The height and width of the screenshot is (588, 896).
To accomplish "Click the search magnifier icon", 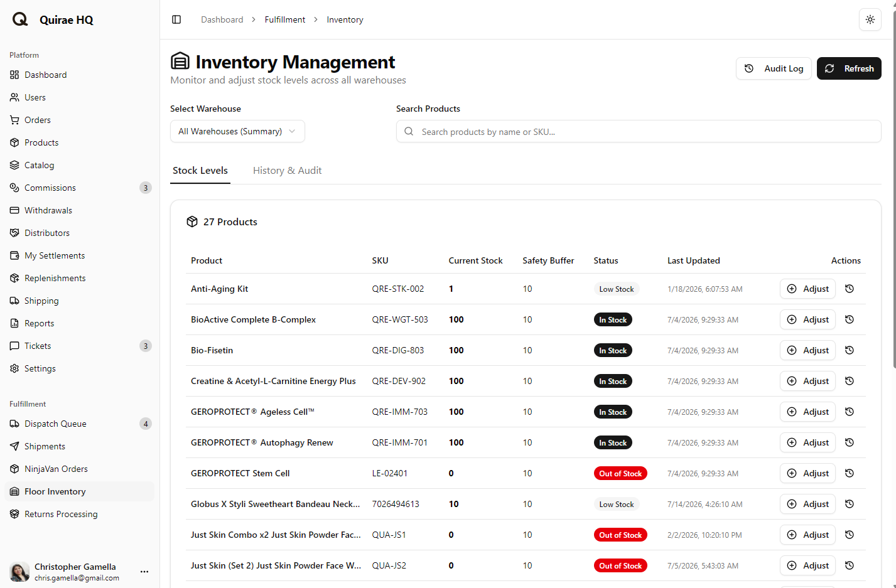I will tap(409, 131).
